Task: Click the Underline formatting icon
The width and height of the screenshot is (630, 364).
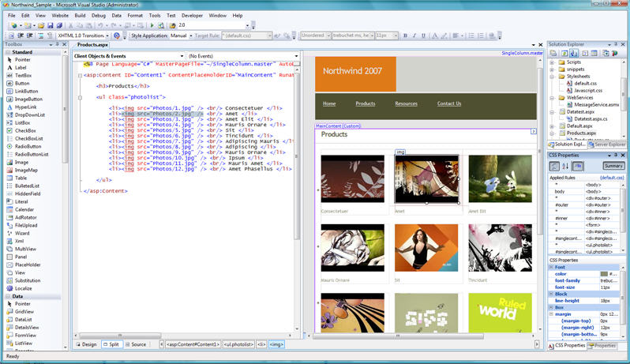Action: pos(423,36)
